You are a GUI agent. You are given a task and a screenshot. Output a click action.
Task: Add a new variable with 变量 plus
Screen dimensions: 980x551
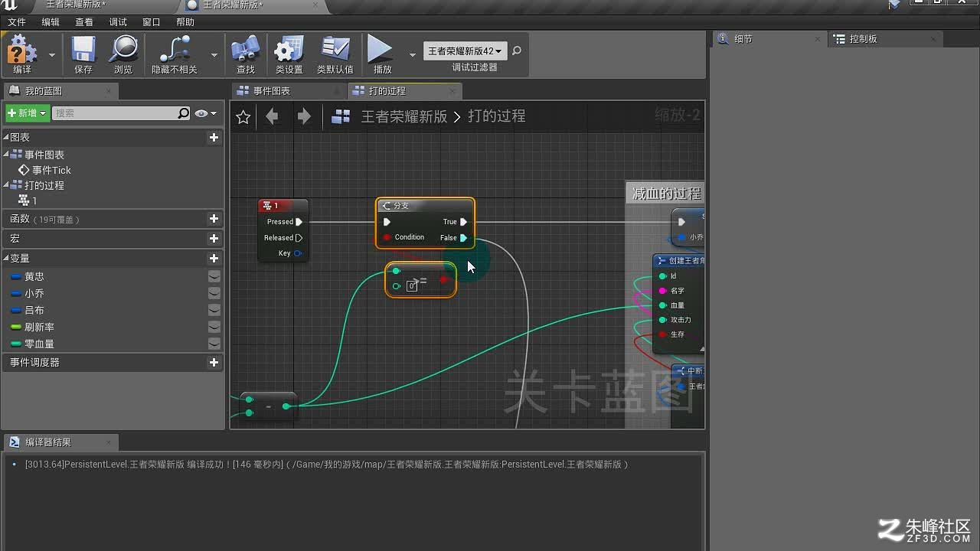(214, 259)
